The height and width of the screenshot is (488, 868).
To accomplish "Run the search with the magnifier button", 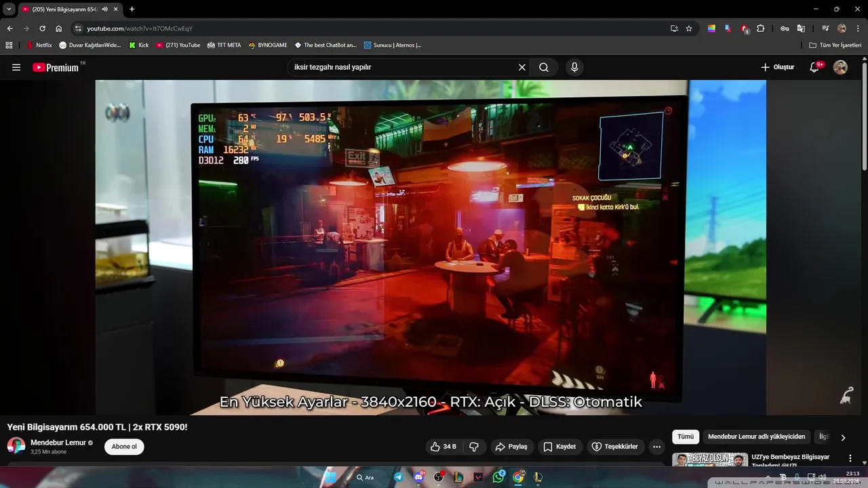I will coord(544,67).
